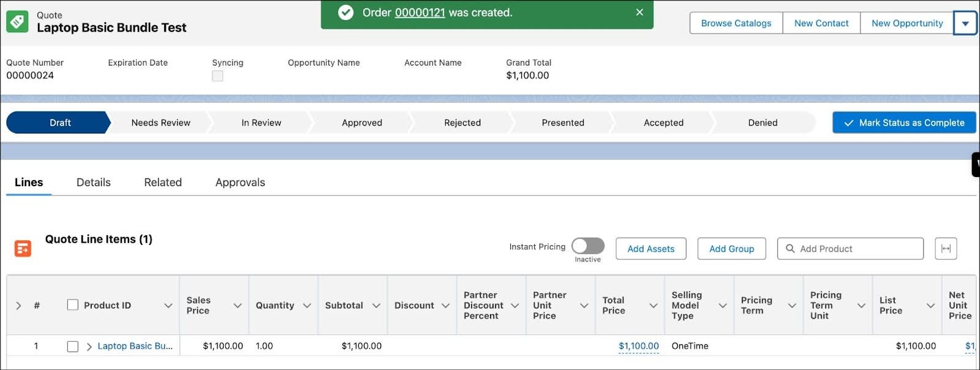This screenshot has width=980, height=370.
Task: Select the Needs Review path stage
Action: tap(160, 123)
